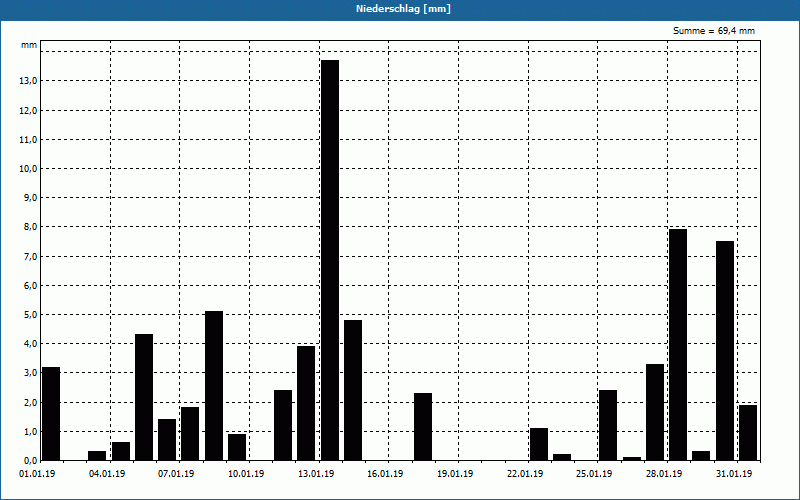
Task: Click the 12,0 y-axis value
Action: (x=28, y=110)
